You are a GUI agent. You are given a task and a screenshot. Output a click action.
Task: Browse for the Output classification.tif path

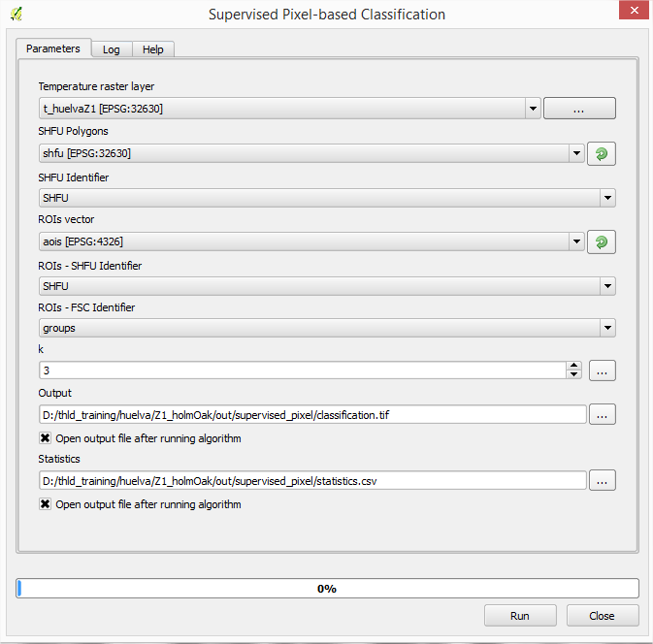click(602, 414)
